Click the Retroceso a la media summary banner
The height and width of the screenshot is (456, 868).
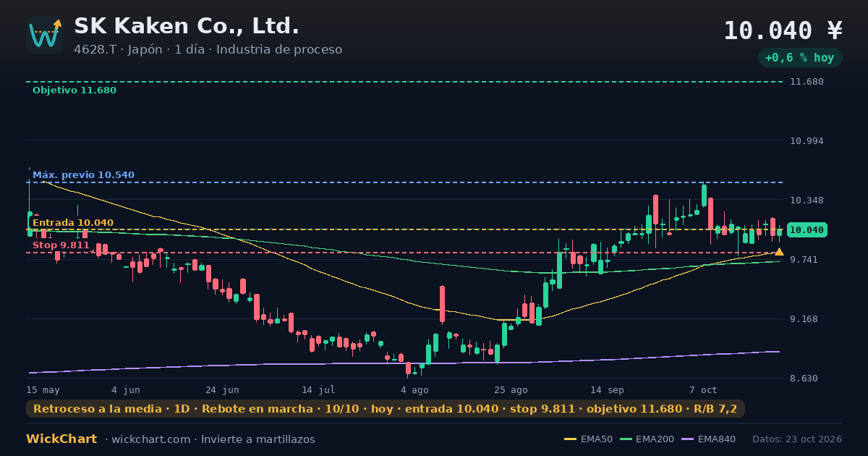[386, 409]
